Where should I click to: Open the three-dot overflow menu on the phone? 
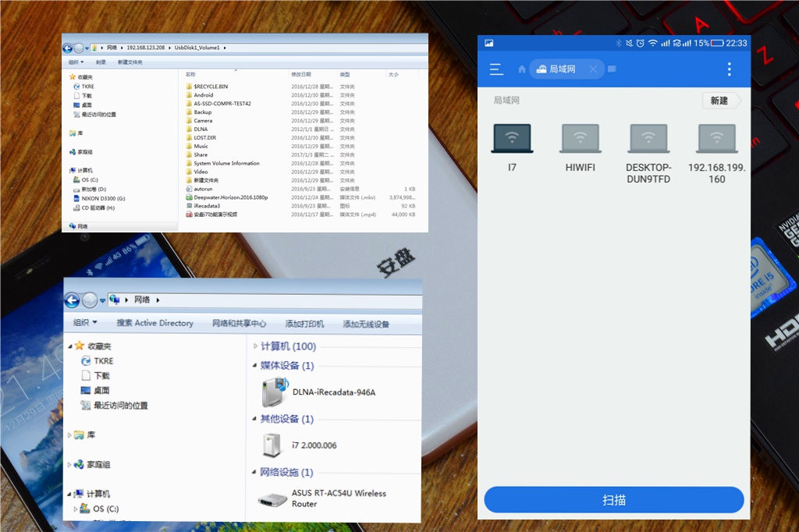tap(730, 69)
